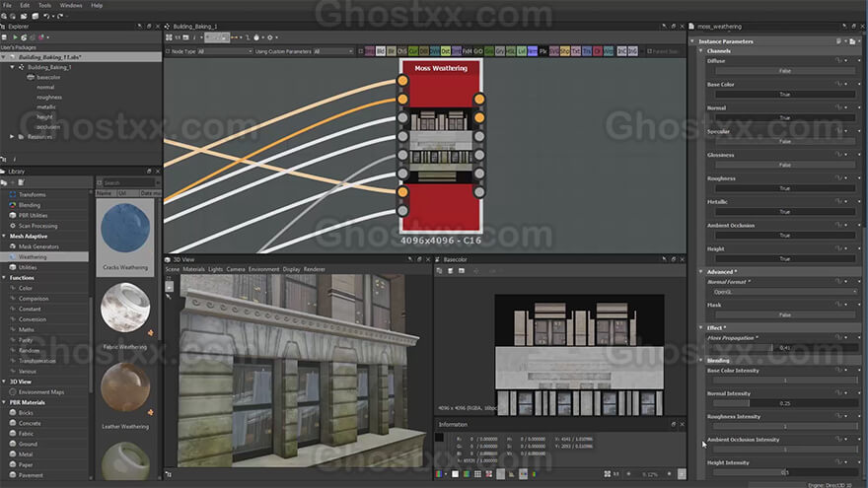Image resolution: width=868 pixels, height=488 pixels.
Task: Collapse the Blending section
Action: click(x=701, y=360)
